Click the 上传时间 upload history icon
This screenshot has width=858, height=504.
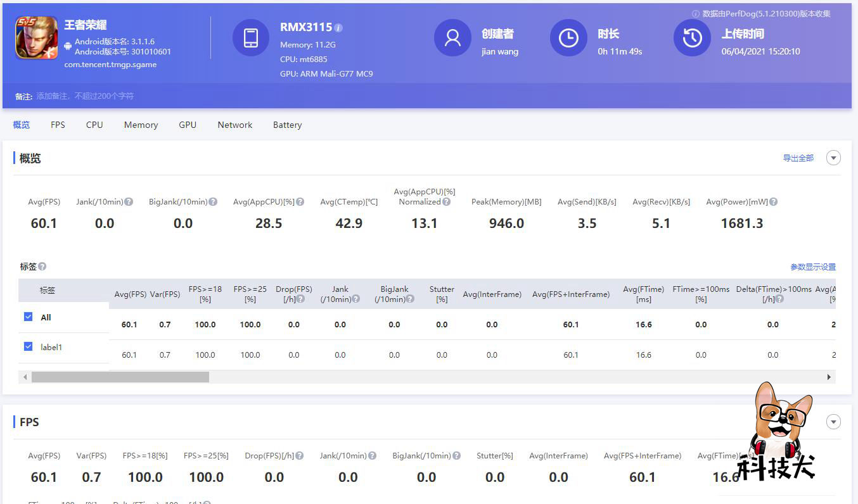[x=691, y=38]
